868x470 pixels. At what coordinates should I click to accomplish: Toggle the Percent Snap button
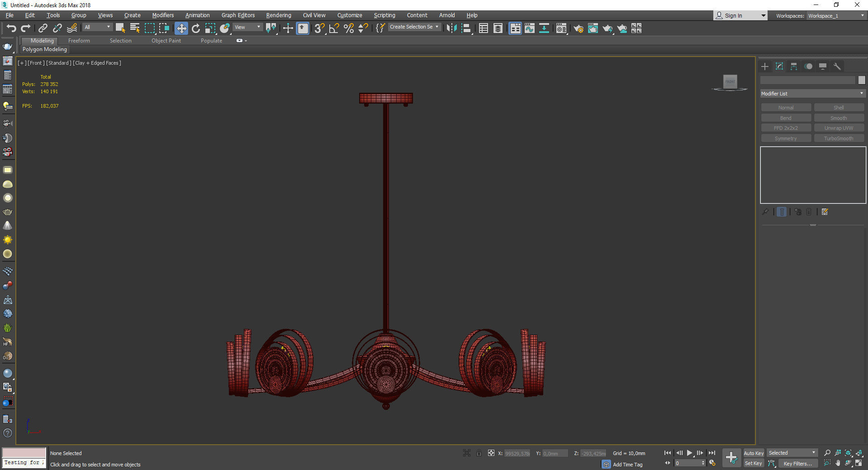click(348, 28)
